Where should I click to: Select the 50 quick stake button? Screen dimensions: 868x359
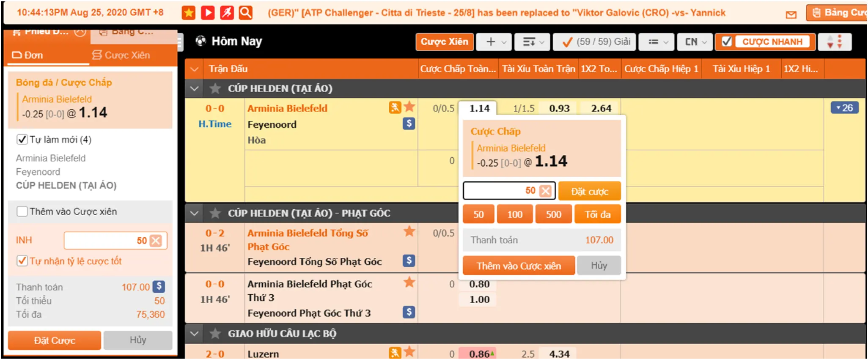478,214
